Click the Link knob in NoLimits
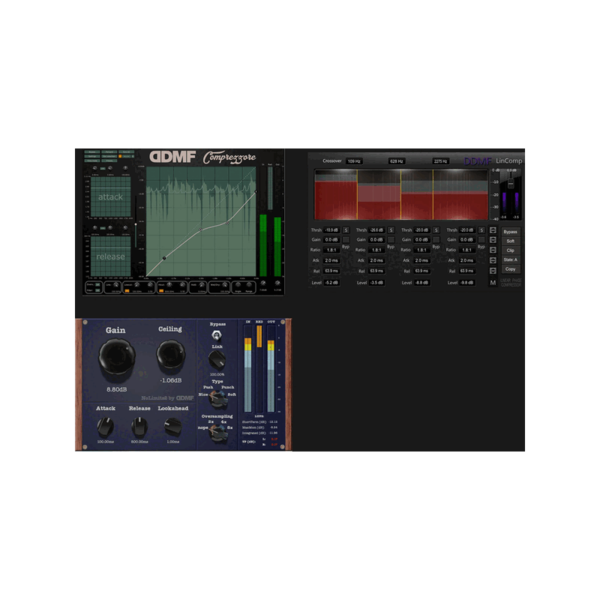The width and height of the screenshot is (600, 600). coord(217,360)
